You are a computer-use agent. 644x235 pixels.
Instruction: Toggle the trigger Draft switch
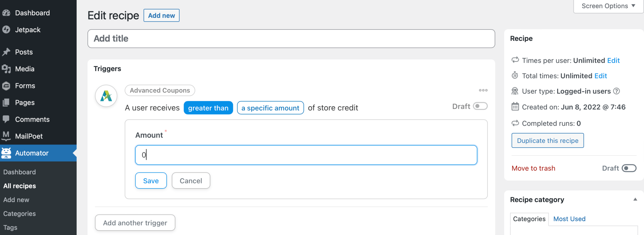(x=480, y=106)
